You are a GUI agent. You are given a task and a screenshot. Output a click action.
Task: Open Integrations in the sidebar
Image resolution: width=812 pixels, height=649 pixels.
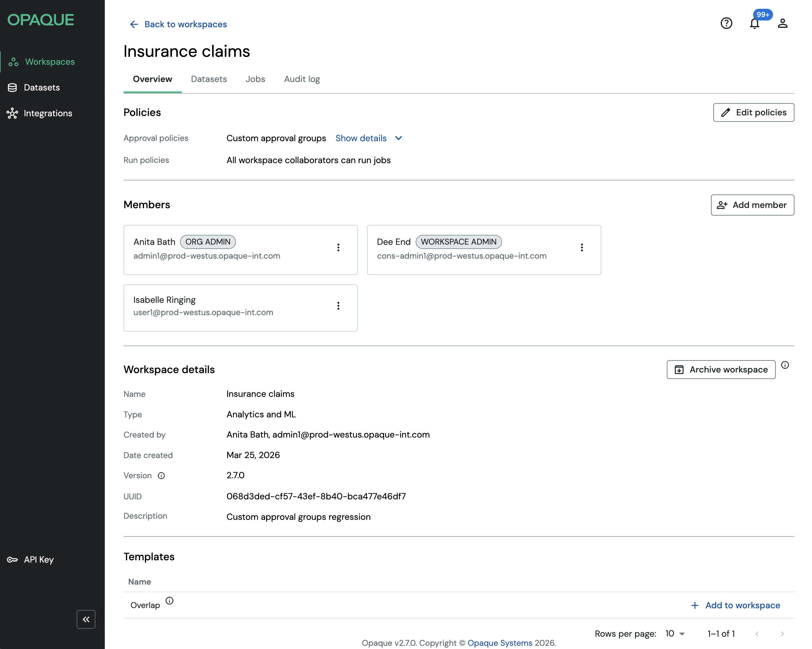[x=48, y=113]
